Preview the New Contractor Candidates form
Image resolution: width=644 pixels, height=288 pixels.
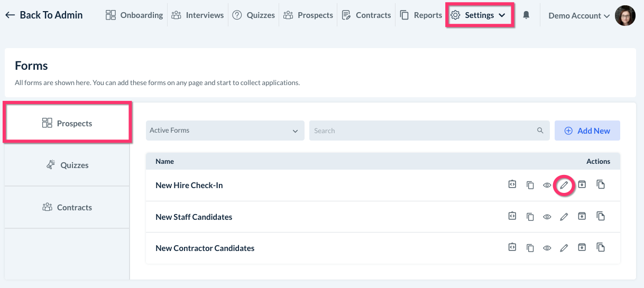[547, 248]
